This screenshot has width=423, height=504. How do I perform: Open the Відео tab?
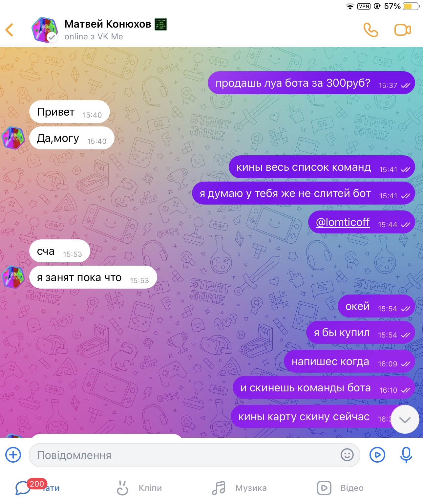click(x=340, y=488)
